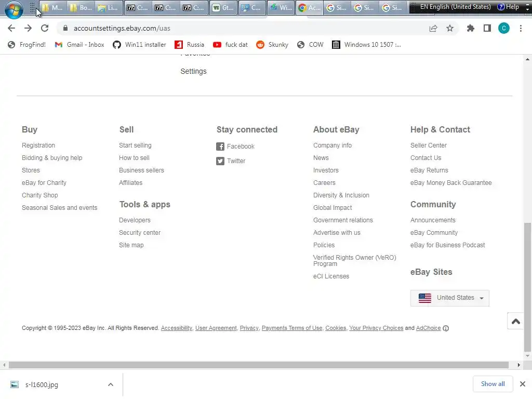Open the United States eBay Sites dropdown
This screenshot has width=532, height=399.
(x=450, y=298)
